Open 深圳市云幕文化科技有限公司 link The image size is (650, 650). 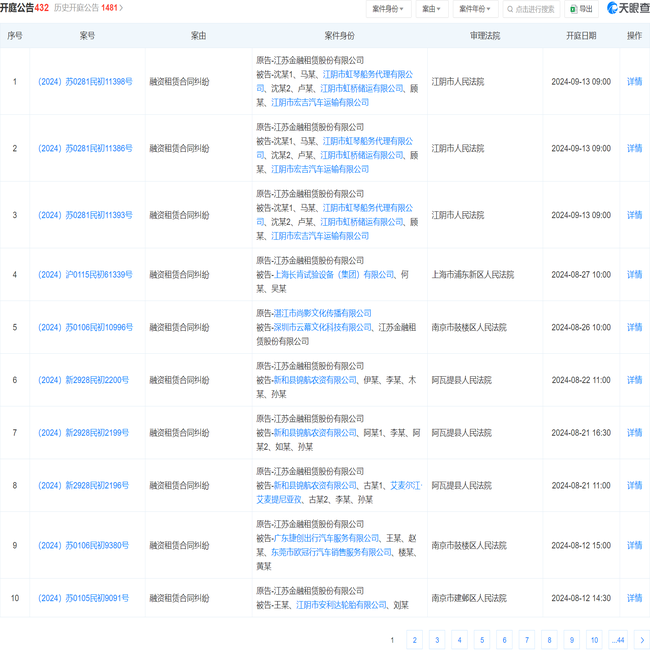point(323,327)
